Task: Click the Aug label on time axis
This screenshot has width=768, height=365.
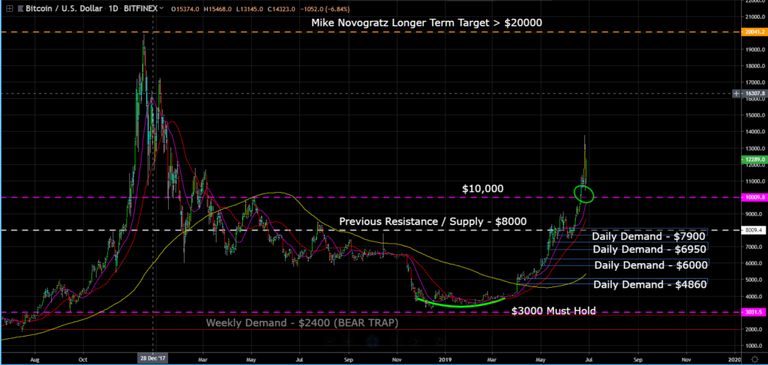Action: click(x=35, y=359)
